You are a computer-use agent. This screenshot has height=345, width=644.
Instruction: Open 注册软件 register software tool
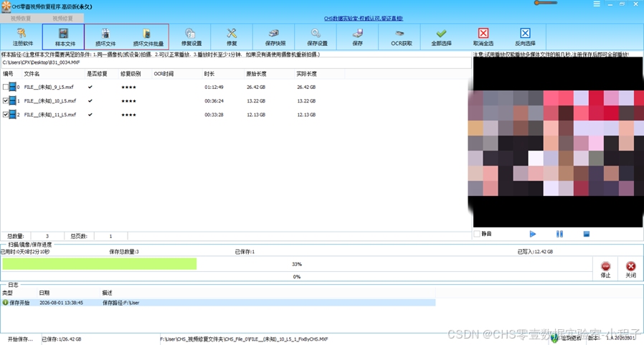[22, 37]
